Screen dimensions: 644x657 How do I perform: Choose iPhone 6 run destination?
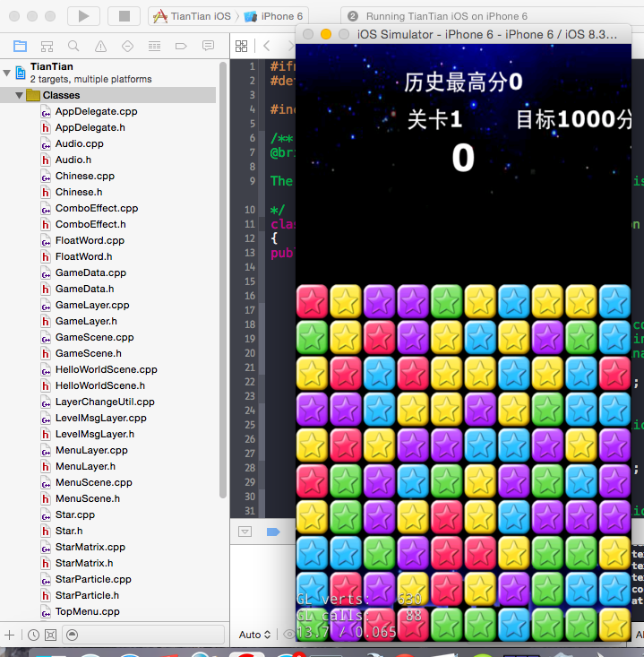click(273, 16)
